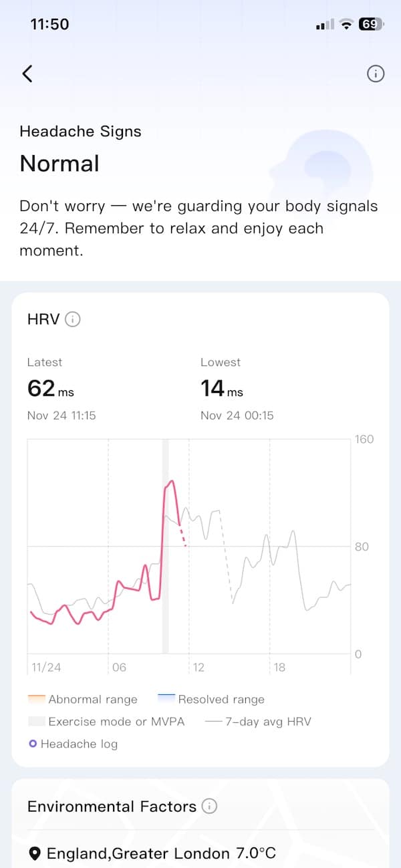Tap the pink HRV peak on chart
Screen dimensions: 401x868
(x=172, y=482)
